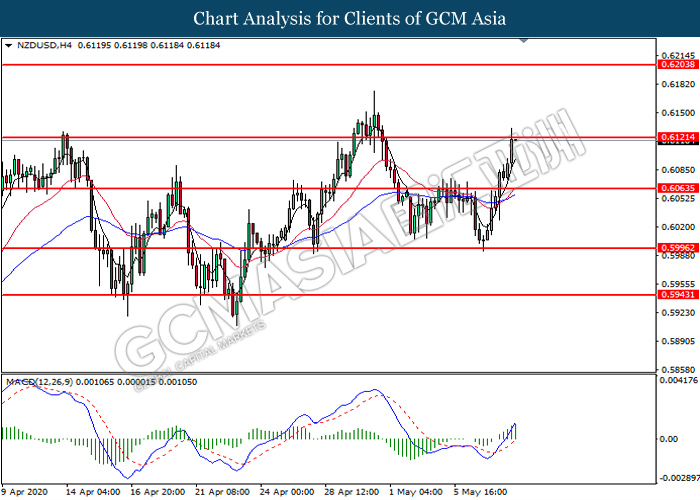700x500 pixels.
Task: Click the 28 Apr 12:00 time axis label
Action: click(x=352, y=492)
